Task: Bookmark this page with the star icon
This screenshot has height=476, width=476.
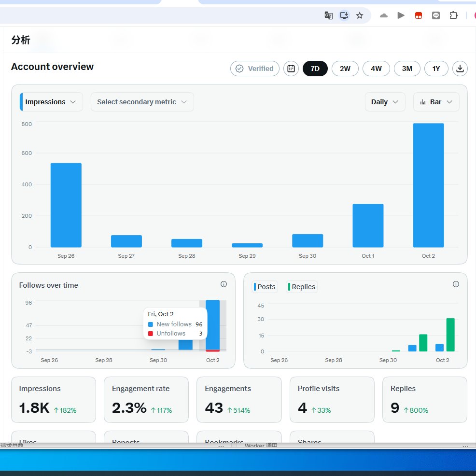Action: 360,15
